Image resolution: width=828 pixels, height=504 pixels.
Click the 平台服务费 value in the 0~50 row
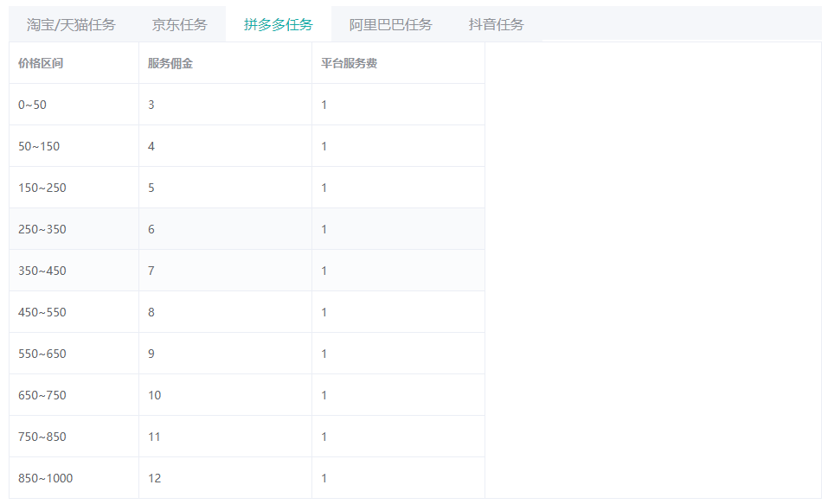(x=398, y=105)
